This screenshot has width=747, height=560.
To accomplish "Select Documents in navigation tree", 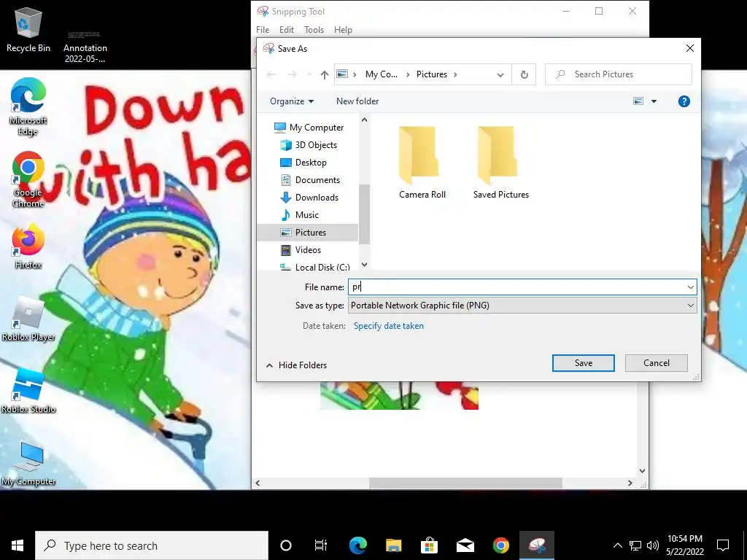I will pos(310,180).
